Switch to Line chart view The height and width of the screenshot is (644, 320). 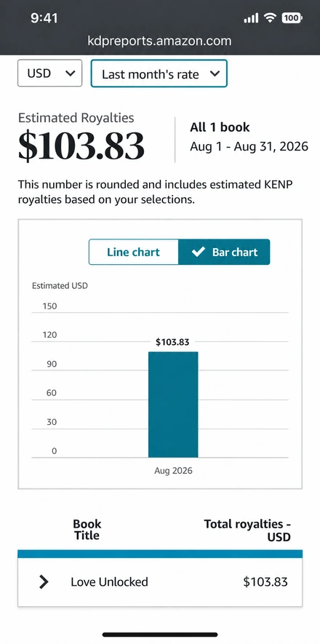click(x=133, y=252)
